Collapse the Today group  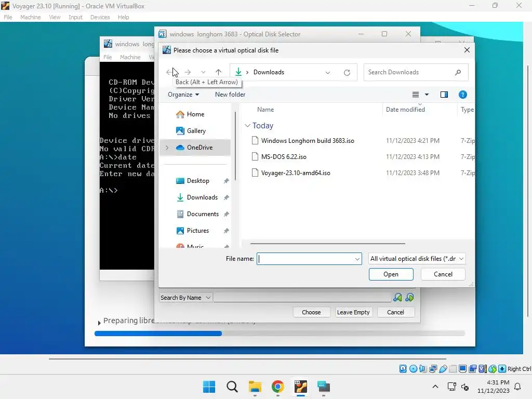248,126
